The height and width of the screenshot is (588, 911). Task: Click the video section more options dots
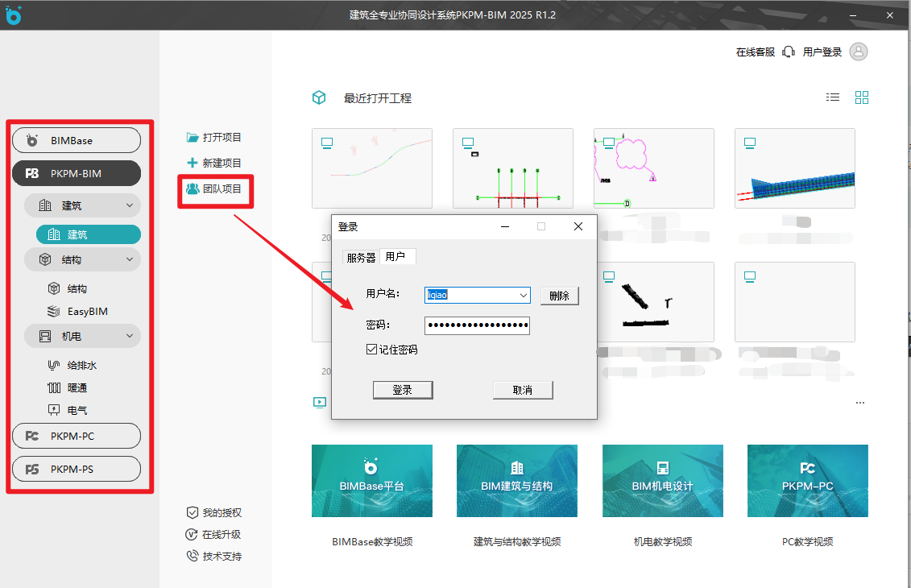860,403
